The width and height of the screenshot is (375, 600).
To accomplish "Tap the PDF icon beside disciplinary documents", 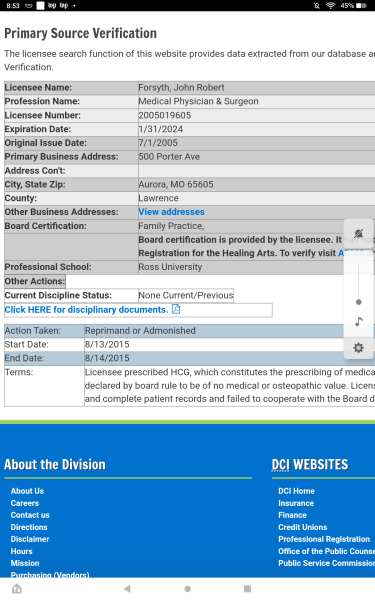I will 176,309.
